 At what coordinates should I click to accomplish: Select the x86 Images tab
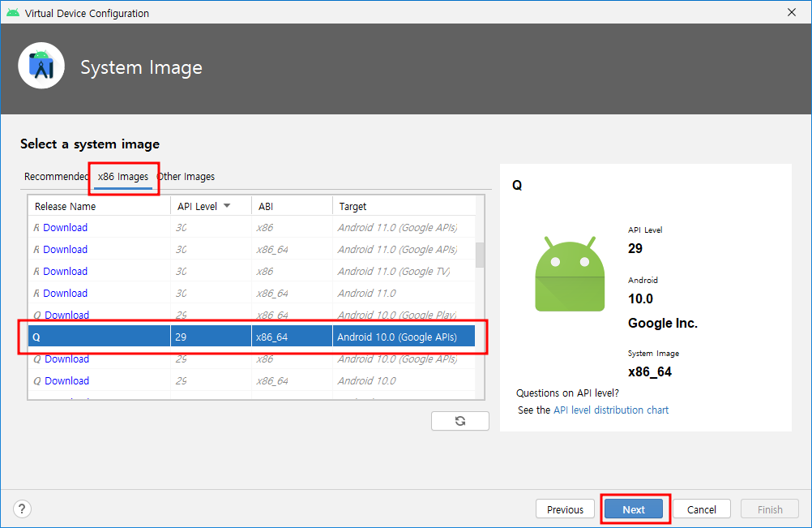tap(123, 177)
